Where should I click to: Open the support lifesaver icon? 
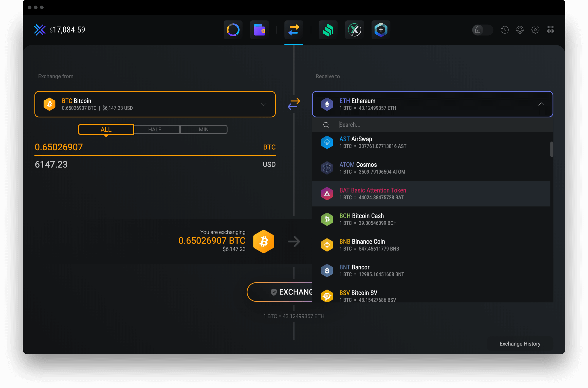[520, 30]
